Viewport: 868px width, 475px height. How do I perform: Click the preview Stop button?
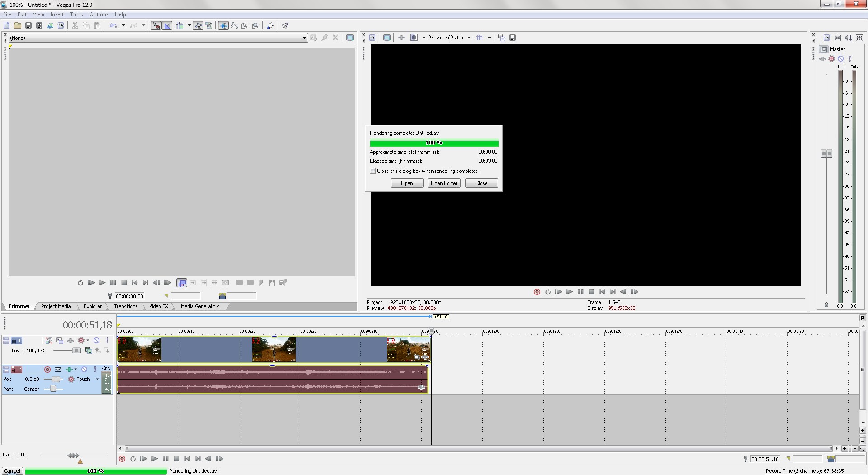pos(591,292)
